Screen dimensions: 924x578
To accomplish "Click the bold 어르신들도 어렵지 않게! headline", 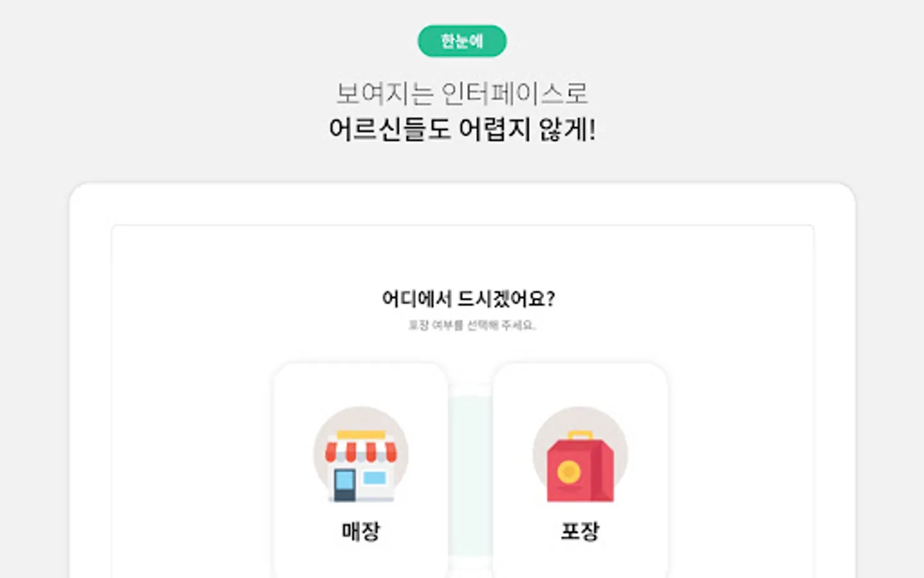I will click(x=462, y=129).
